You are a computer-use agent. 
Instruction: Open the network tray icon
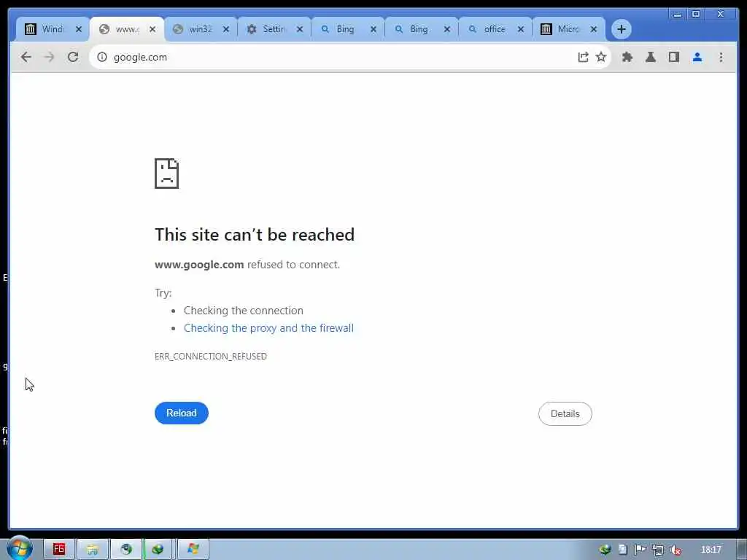pos(658,550)
